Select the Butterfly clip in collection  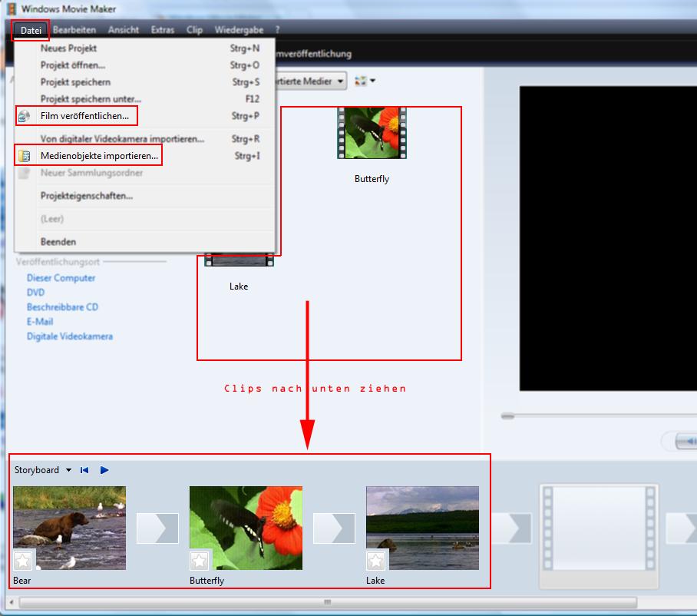pos(372,133)
